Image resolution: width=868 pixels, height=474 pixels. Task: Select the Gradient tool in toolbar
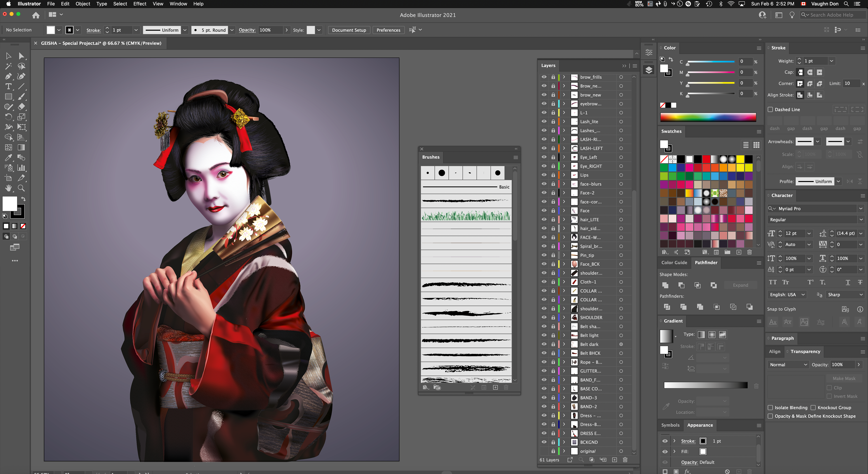coord(21,147)
